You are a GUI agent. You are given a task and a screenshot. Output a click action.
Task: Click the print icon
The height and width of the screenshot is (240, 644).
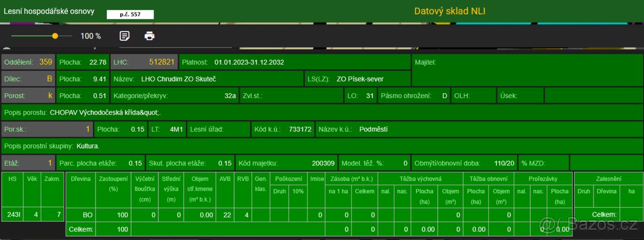150,36
